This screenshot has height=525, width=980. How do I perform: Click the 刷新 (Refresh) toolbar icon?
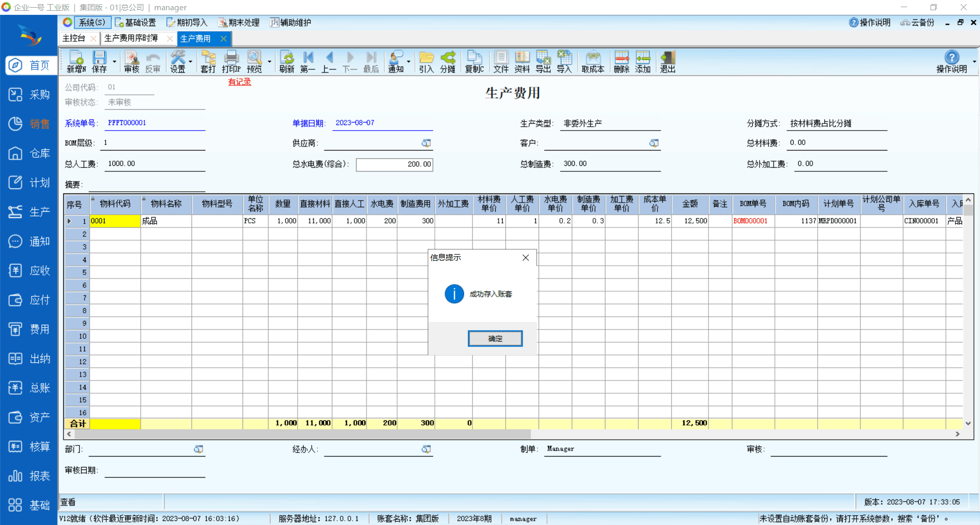287,62
